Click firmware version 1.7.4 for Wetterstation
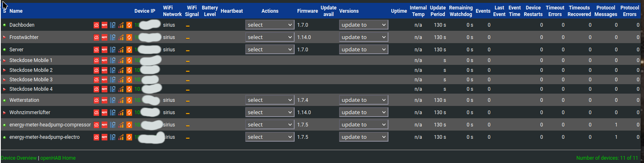Image resolution: width=644 pixels, height=163 pixels. click(302, 100)
